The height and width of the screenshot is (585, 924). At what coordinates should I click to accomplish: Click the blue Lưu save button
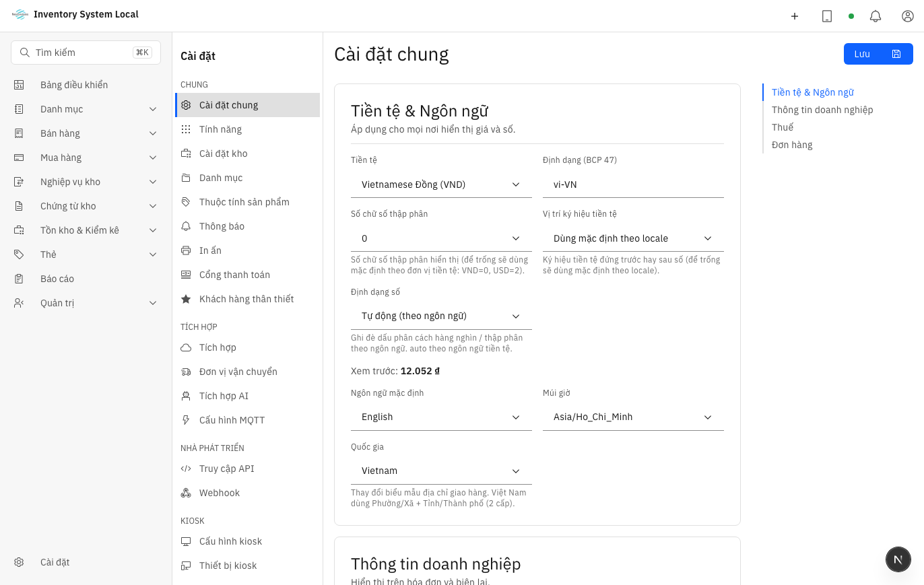pos(878,54)
